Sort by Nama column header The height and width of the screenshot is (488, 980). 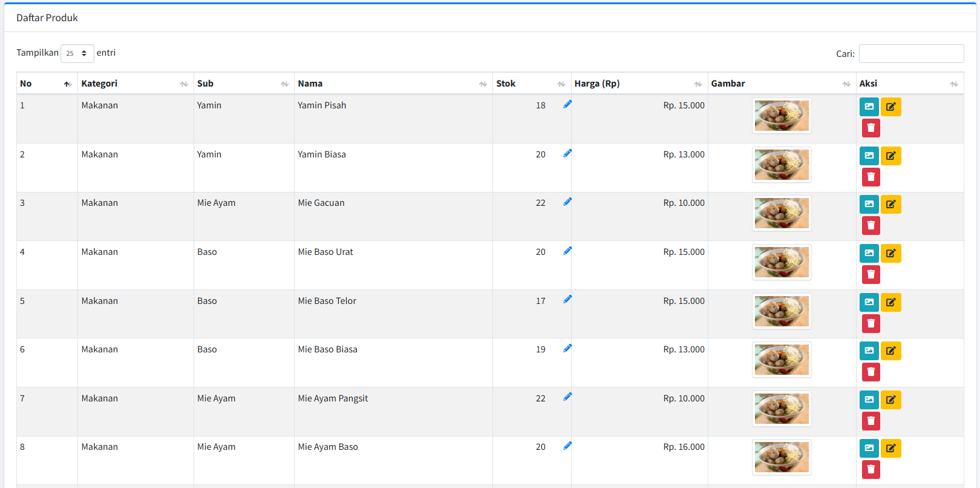[392, 84]
